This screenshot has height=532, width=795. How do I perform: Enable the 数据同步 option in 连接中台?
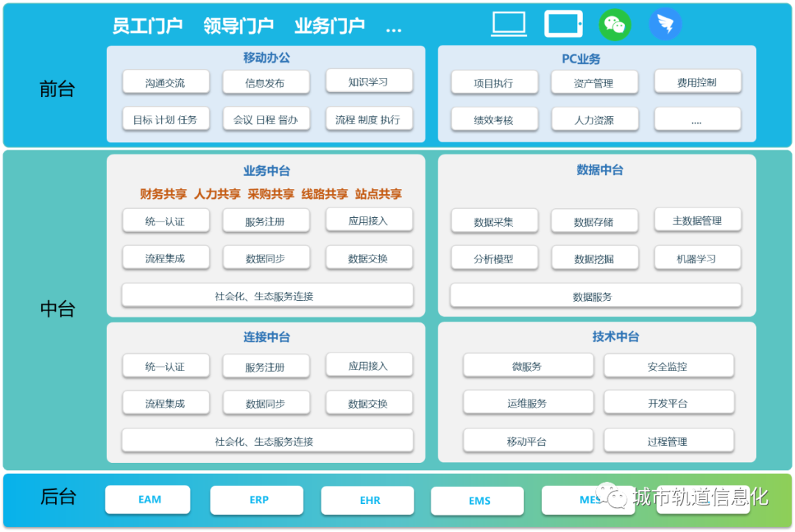point(266,402)
